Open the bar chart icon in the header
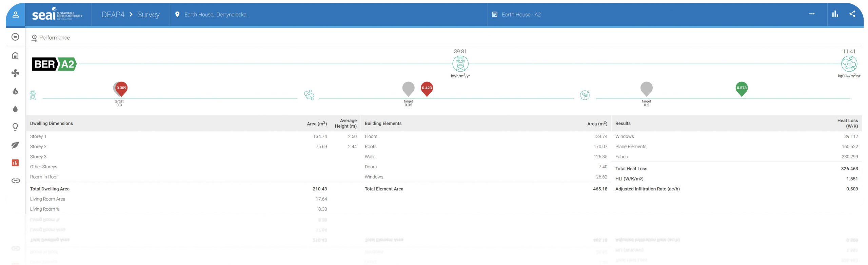Screen dimensions: 868x265 coord(835,14)
